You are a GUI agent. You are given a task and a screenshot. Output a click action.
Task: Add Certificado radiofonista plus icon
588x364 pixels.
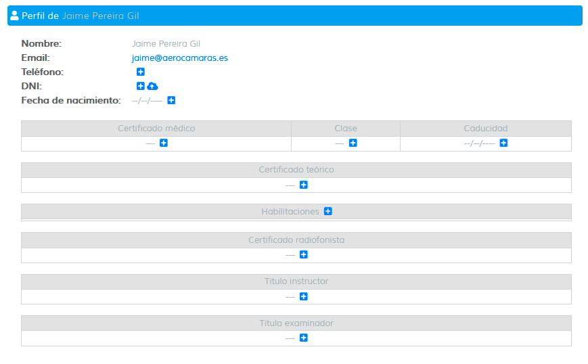304,255
